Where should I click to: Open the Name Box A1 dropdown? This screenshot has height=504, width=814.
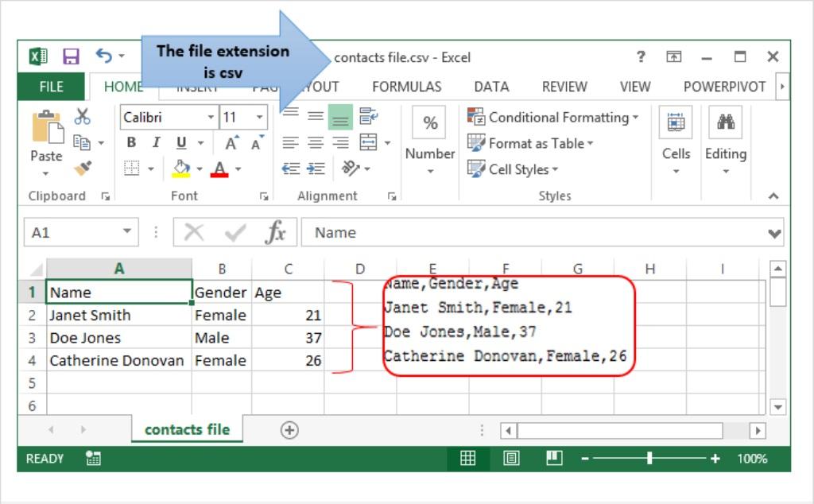pyautogui.click(x=126, y=231)
